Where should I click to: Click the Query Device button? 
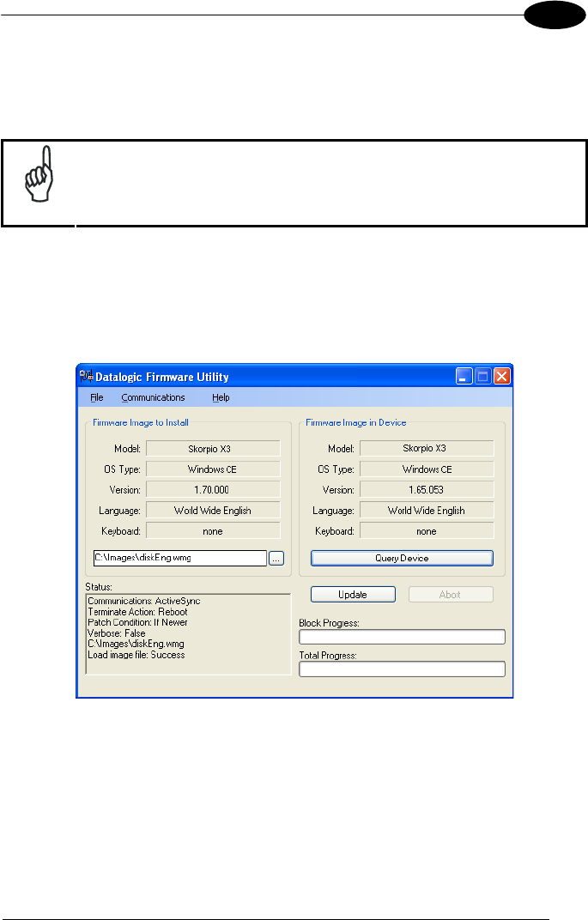click(x=402, y=558)
